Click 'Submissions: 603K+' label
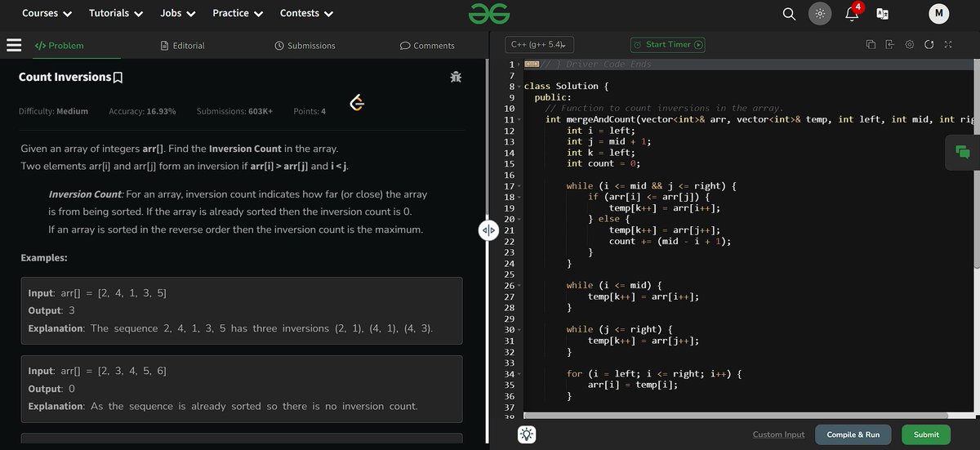 click(235, 111)
